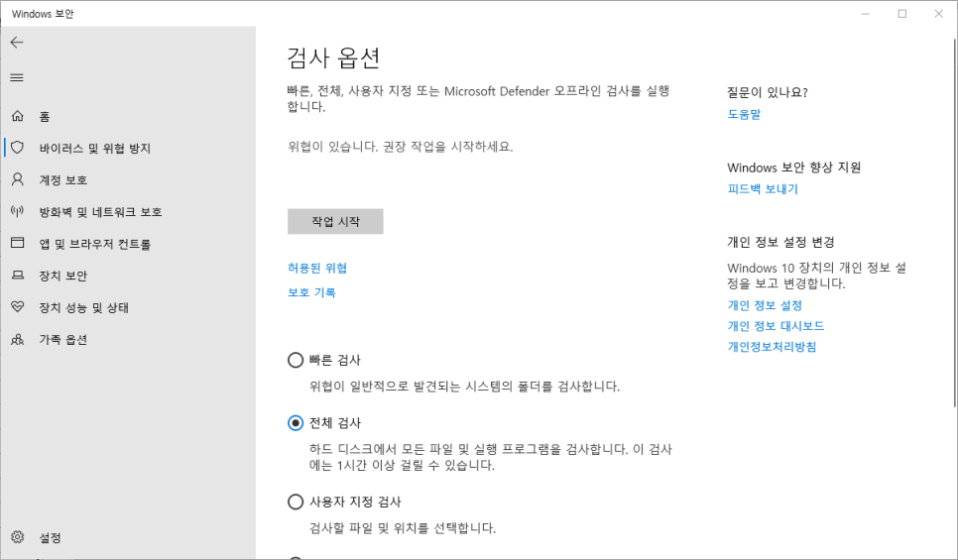The height and width of the screenshot is (560, 958).
Task: Select 빠른 검사 radio button
Action: (x=296, y=360)
